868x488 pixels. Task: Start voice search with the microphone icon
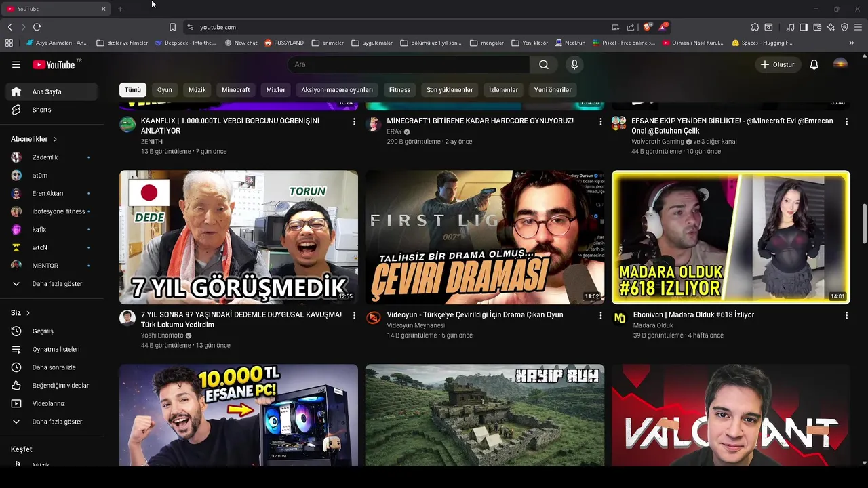(574, 64)
